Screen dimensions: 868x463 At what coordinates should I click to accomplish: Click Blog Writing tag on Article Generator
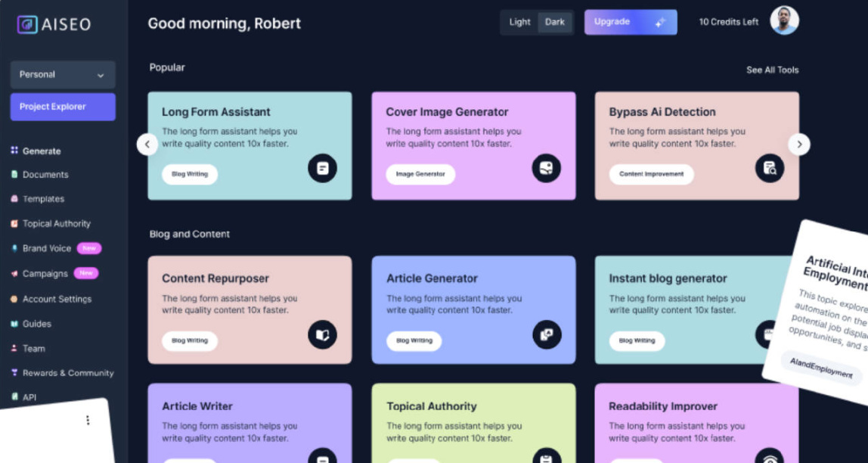pos(414,340)
